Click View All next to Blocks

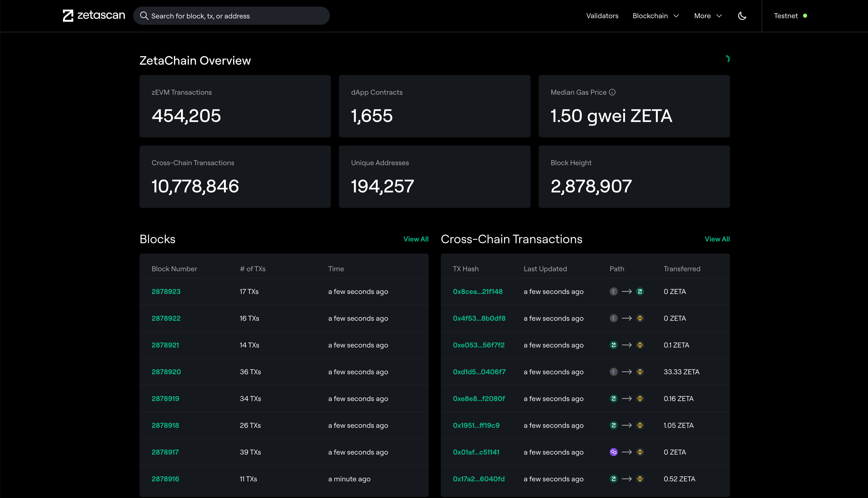click(416, 239)
